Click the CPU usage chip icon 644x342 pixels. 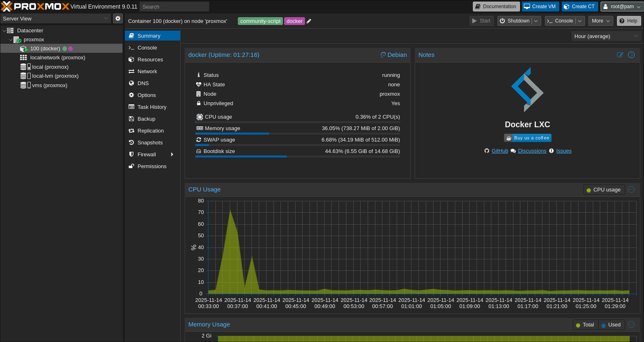[200, 117]
